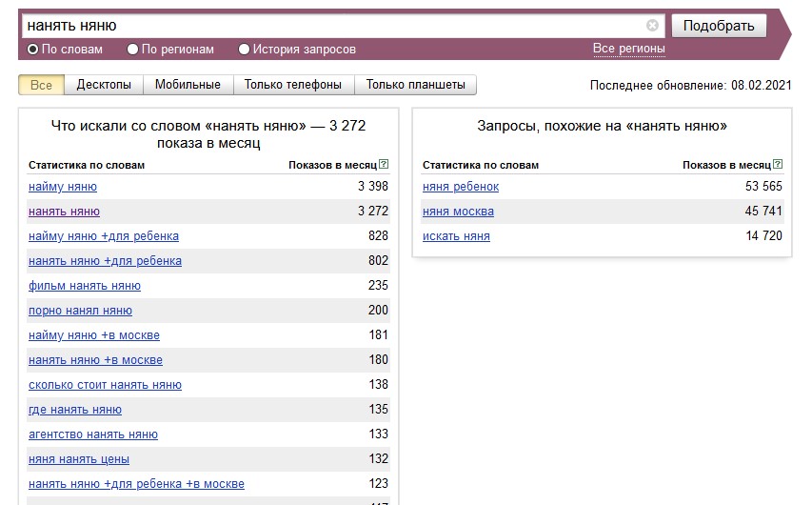Select the 'По словам' radio button

(x=33, y=50)
